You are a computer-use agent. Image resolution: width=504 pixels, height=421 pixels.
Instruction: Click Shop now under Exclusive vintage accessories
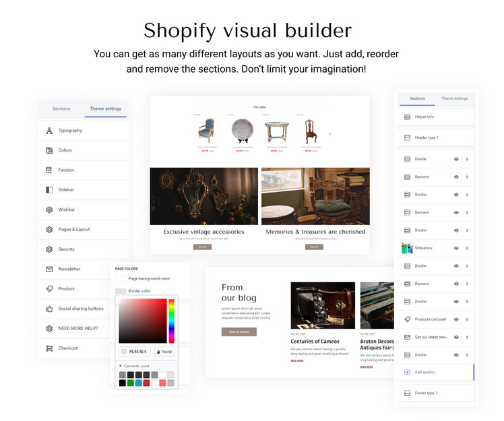(202, 247)
